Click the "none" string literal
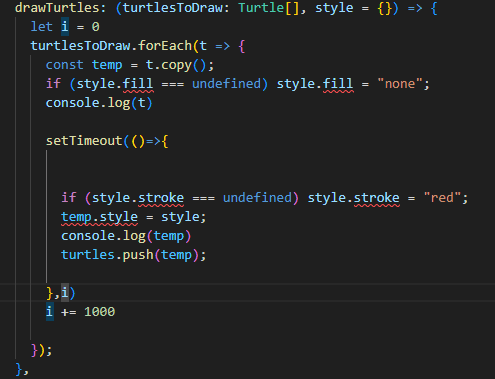 [x=400, y=84]
